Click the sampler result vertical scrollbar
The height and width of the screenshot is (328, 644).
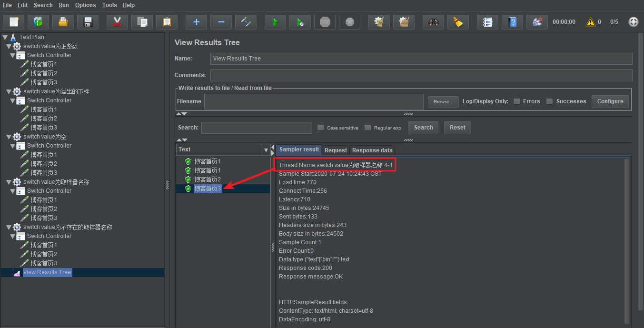627,241
